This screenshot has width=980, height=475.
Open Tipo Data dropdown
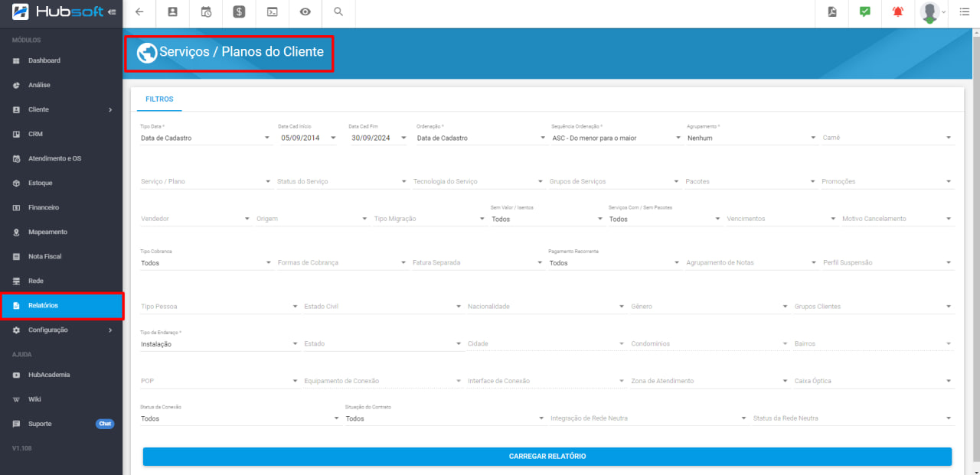pos(205,138)
